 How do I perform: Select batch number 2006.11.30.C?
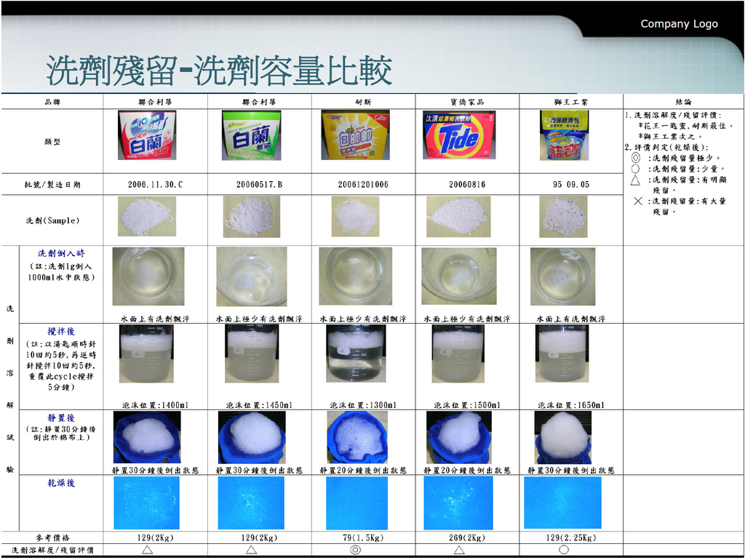pyautogui.click(x=156, y=184)
